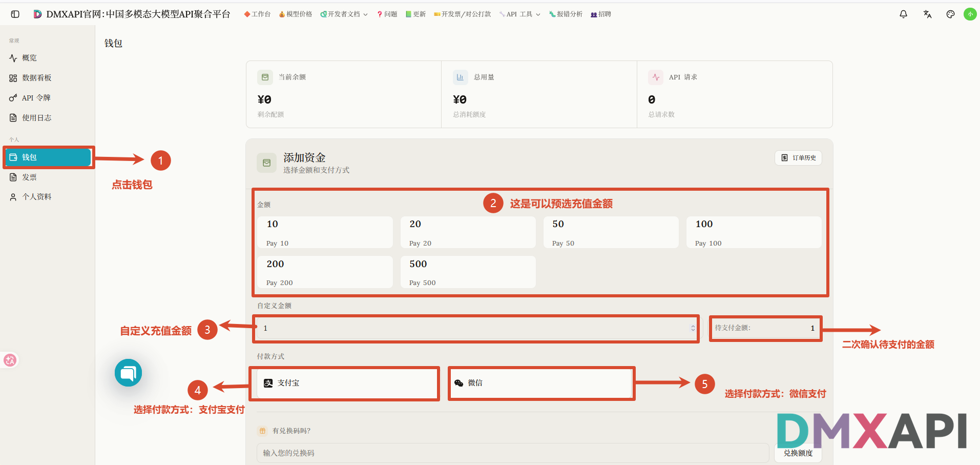Click the 付款方式 section label
Screen dimensions: 980x465
(x=270, y=357)
